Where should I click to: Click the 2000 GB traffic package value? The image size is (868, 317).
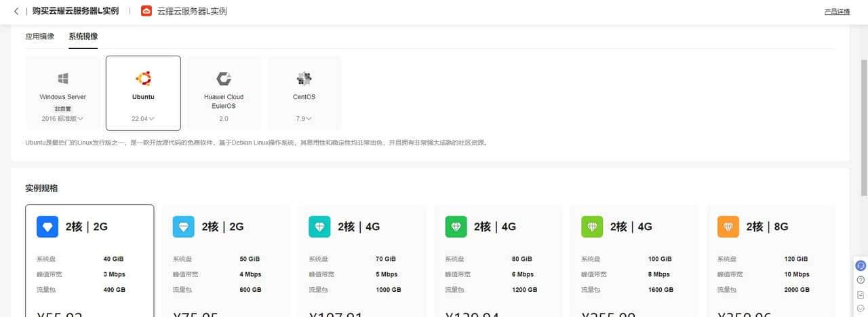click(x=797, y=289)
